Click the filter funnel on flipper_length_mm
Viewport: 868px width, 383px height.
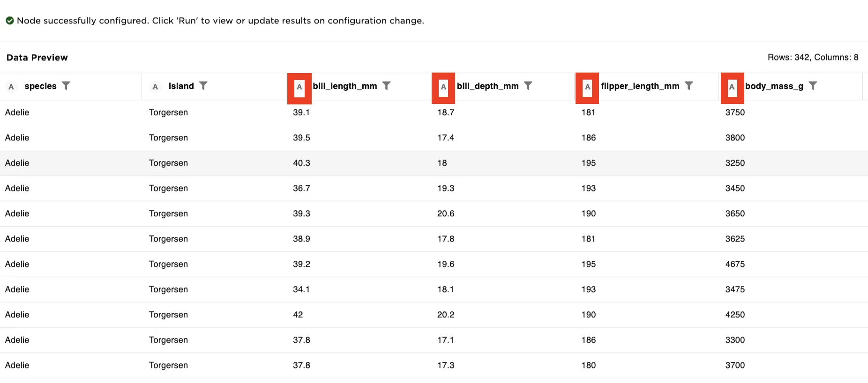[689, 86]
